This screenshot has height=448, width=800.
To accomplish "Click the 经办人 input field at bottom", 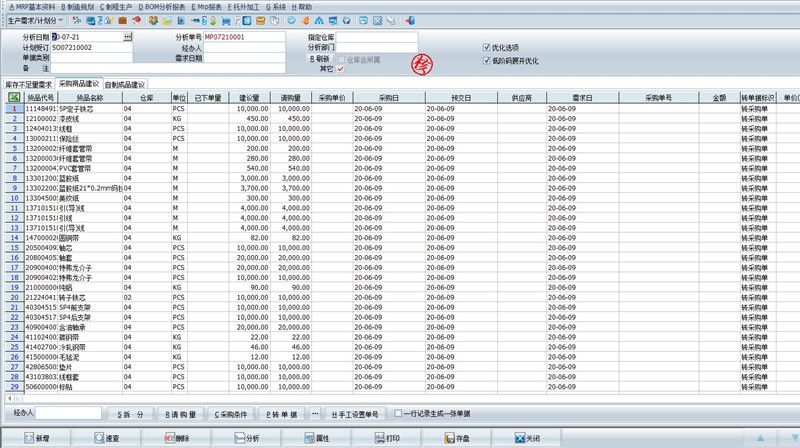I will pyautogui.click(x=68, y=413).
